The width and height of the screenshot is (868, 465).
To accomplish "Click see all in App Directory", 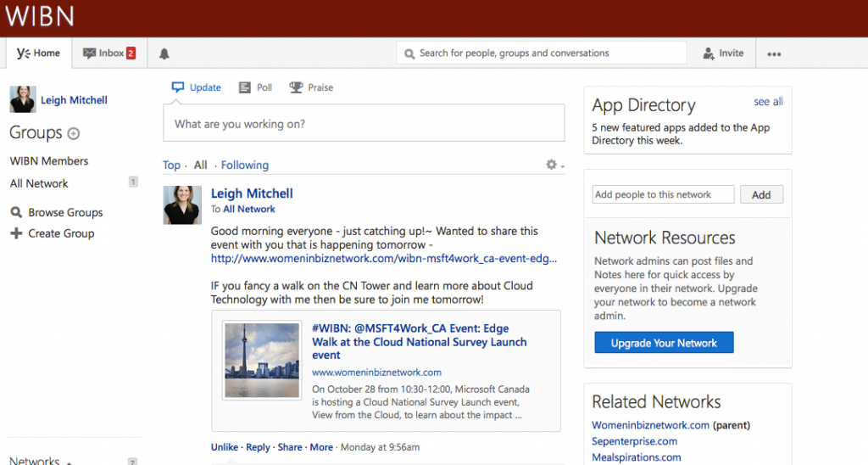I will point(768,102).
